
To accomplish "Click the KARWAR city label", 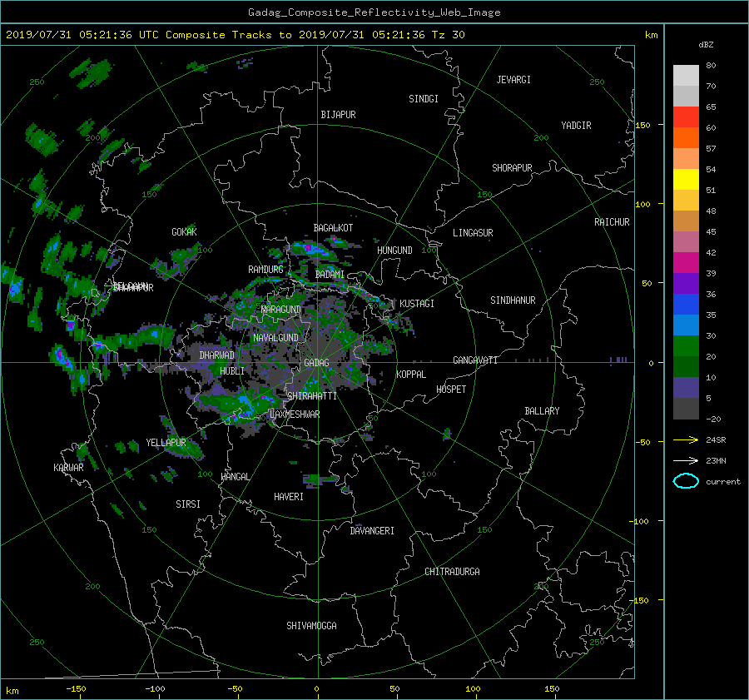I will point(68,468).
